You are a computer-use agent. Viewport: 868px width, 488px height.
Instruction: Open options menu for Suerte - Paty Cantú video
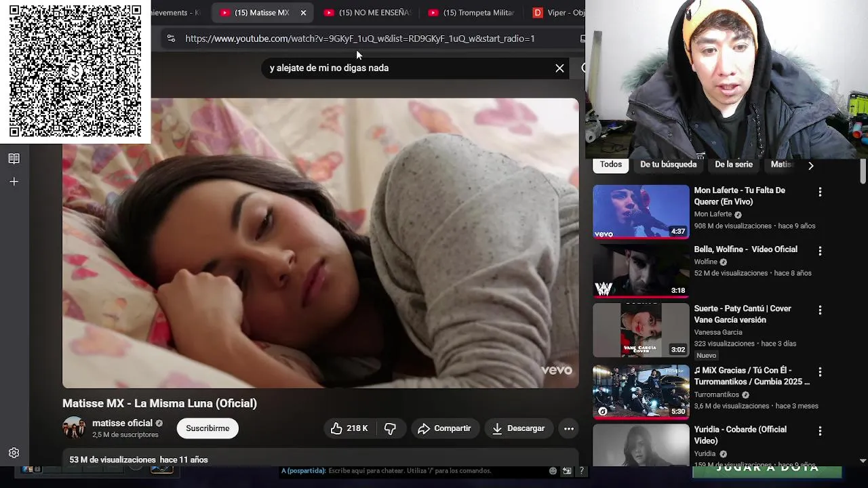[820, 310]
